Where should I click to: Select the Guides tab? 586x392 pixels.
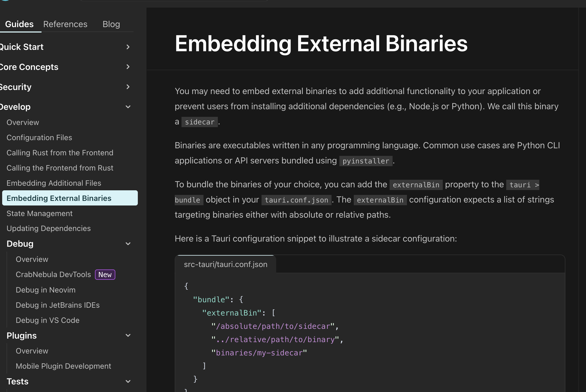point(19,24)
